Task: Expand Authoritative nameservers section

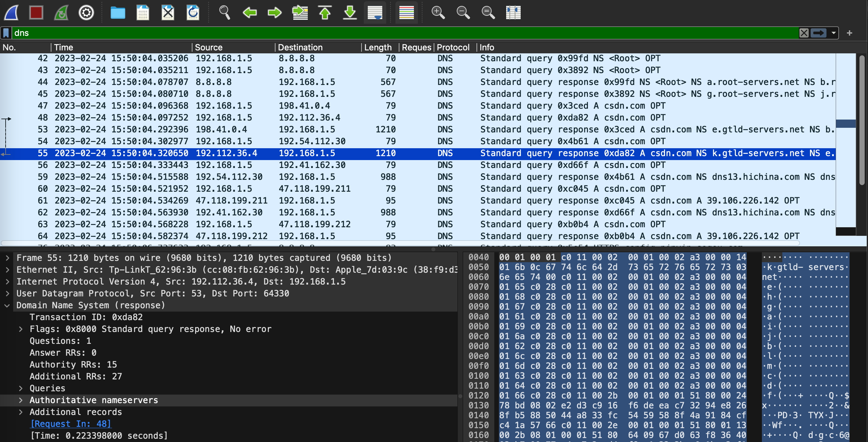Action: (x=21, y=400)
